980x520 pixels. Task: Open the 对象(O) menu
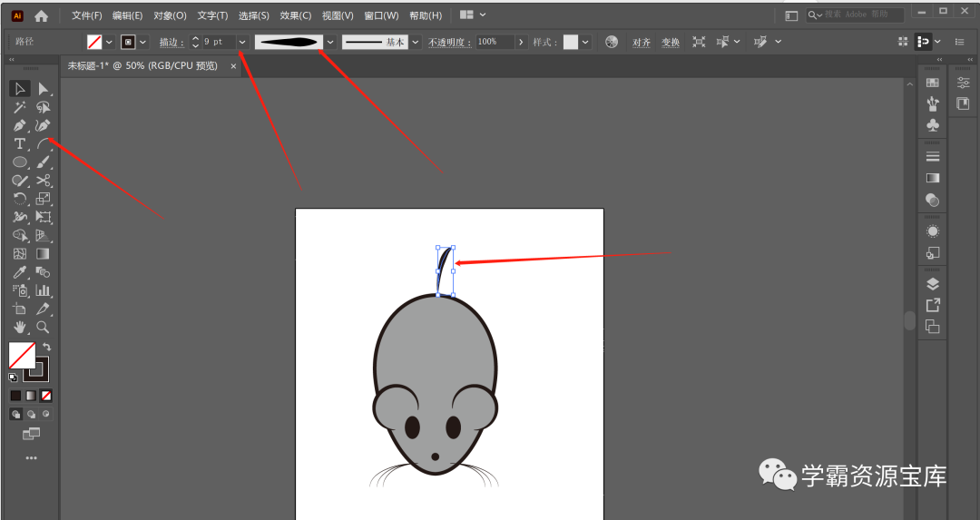click(170, 15)
